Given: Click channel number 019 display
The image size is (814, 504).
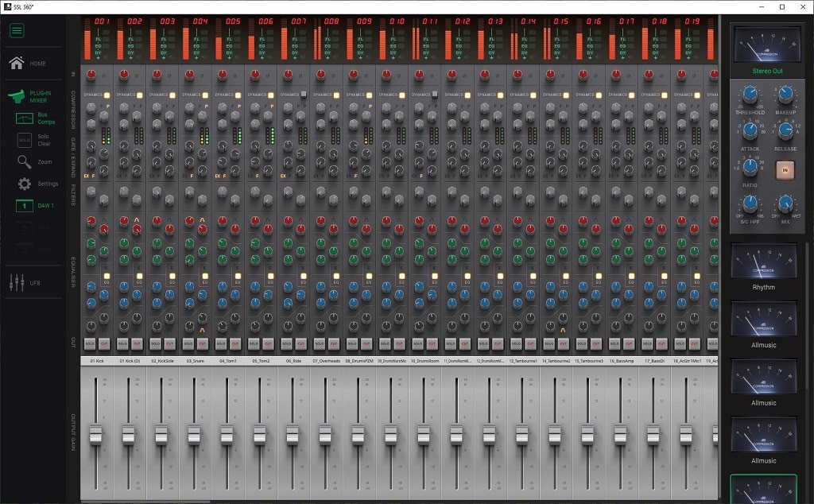Looking at the screenshot, I should coord(692,21).
